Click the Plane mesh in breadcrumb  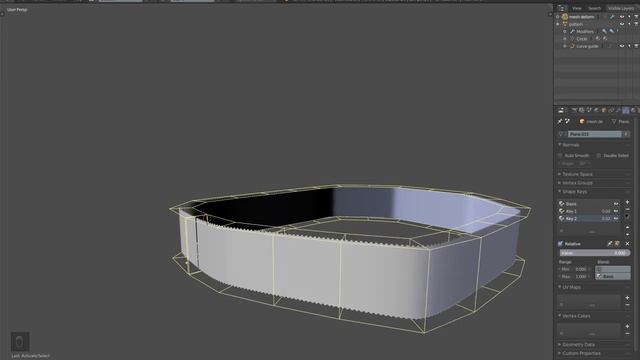pyautogui.click(x=620, y=121)
